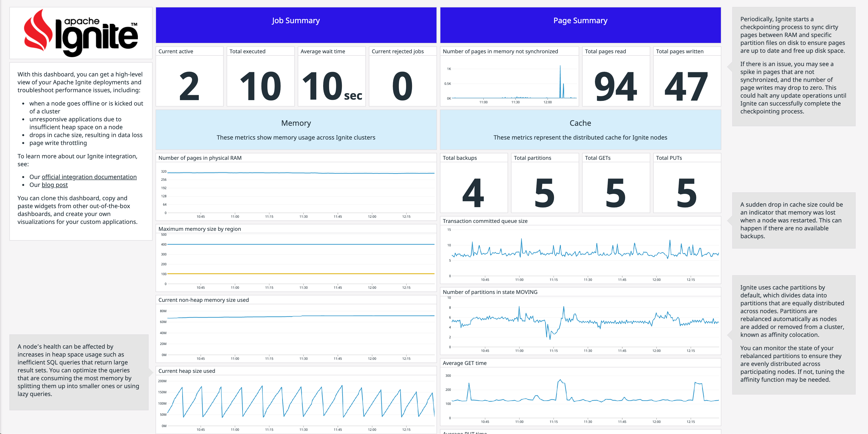
Task: Click the Apache Ignite logo
Action: click(81, 32)
